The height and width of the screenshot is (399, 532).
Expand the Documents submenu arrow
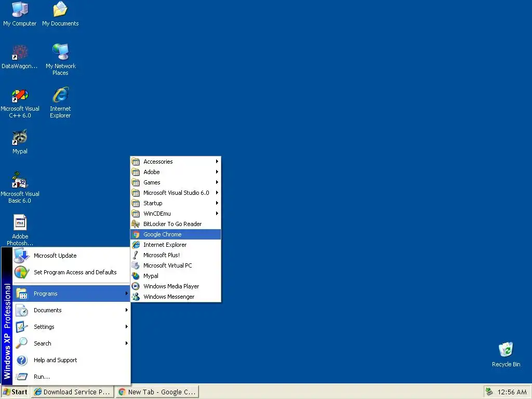[x=127, y=310]
